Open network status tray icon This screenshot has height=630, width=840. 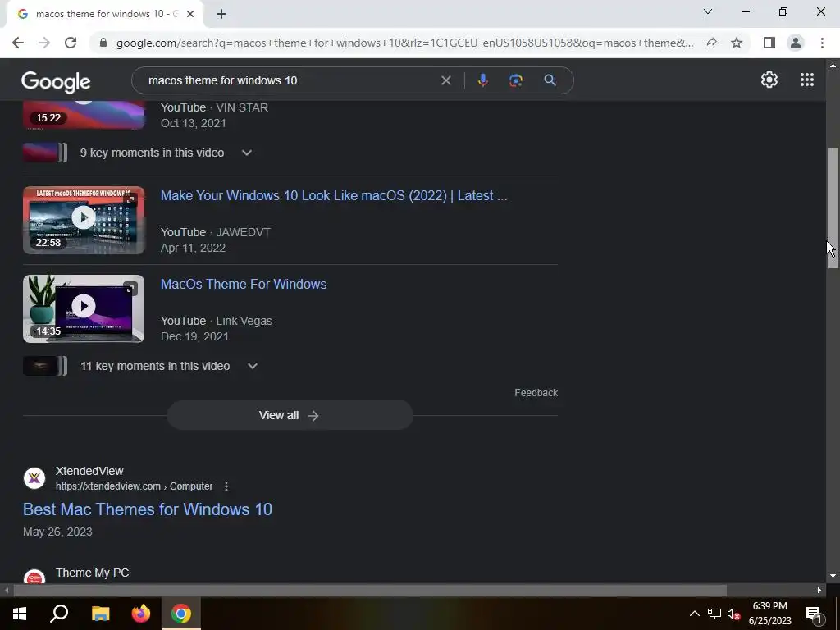click(x=714, y=614)
